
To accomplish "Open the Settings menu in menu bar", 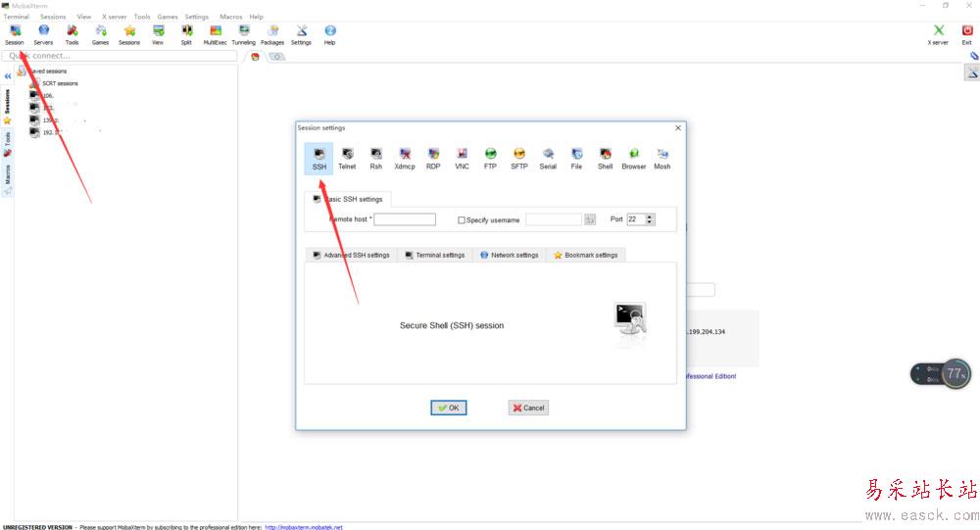I will click(196, 17).
